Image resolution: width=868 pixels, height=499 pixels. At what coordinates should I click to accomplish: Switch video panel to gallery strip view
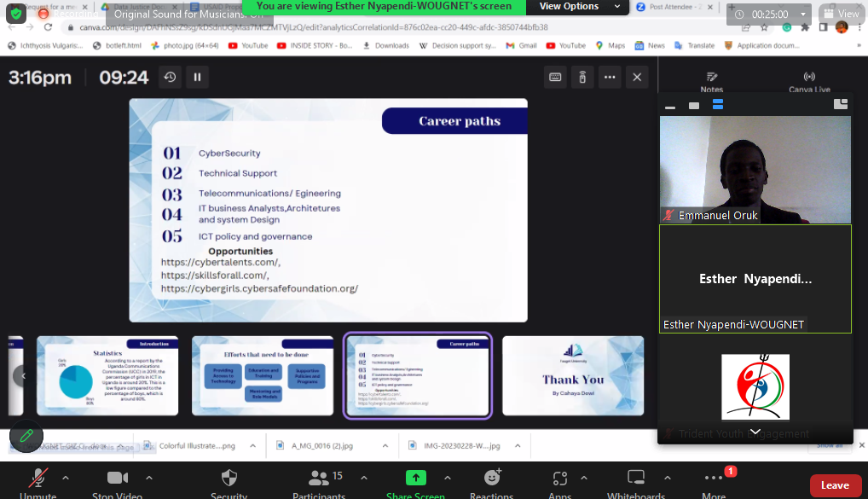717,105
